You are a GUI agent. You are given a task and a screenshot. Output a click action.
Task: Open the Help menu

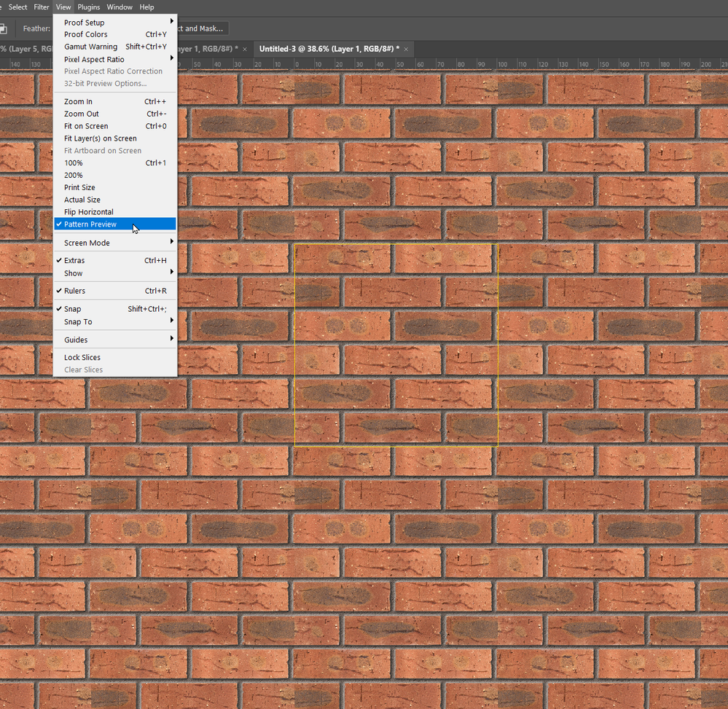coord(146,7)
